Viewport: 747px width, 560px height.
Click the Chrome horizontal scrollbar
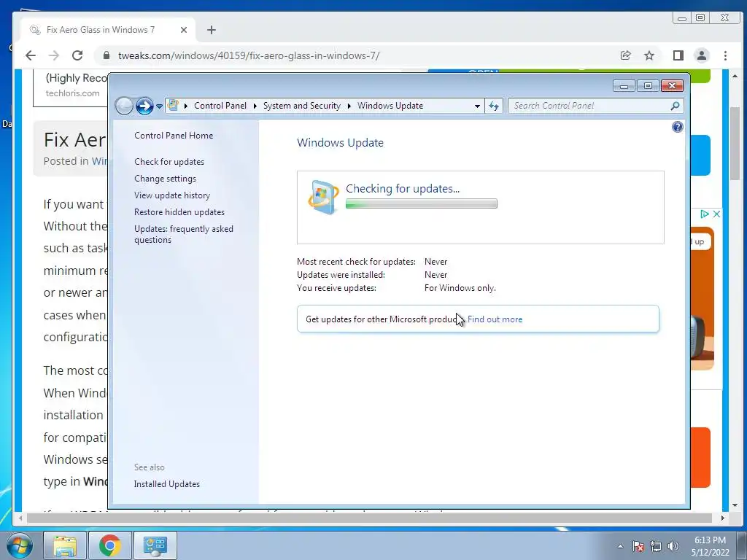370,518
